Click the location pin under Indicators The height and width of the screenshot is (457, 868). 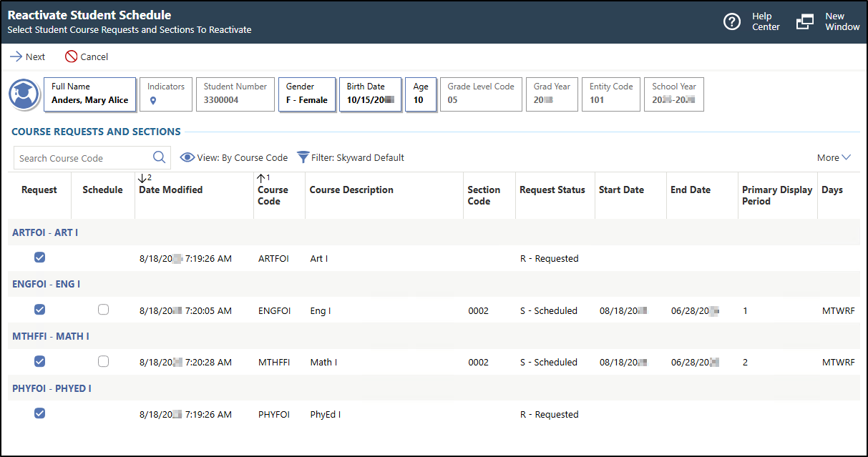(152, 101)
